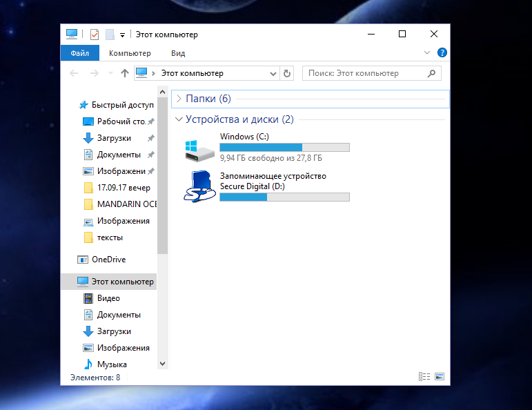Click the pin icon next to Рабочий стол
Image resolution: width=532 pixels, height=410 pixels.
pos(151,121)
